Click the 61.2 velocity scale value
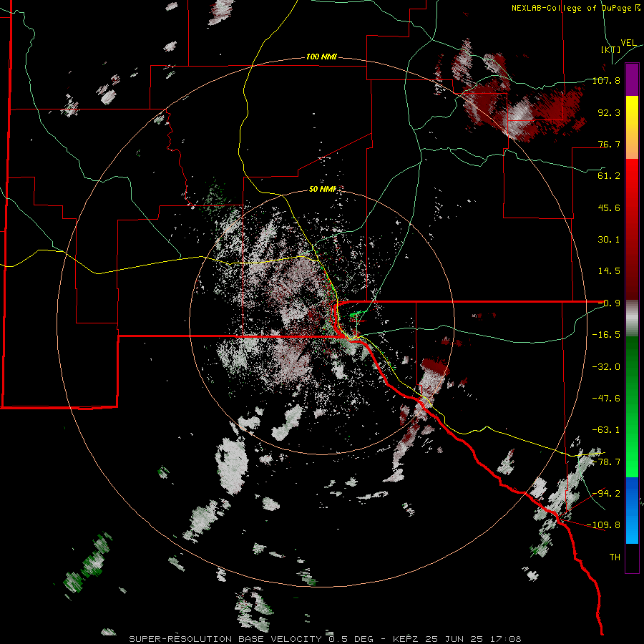Viewport: 644px width, 644px height. [x=609, y=176]
